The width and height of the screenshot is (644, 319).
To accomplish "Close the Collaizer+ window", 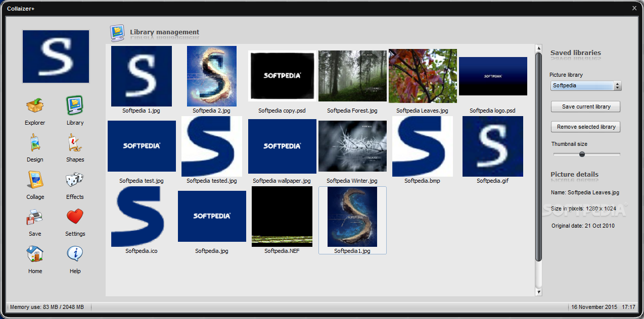I will click(x=634, y=8).
